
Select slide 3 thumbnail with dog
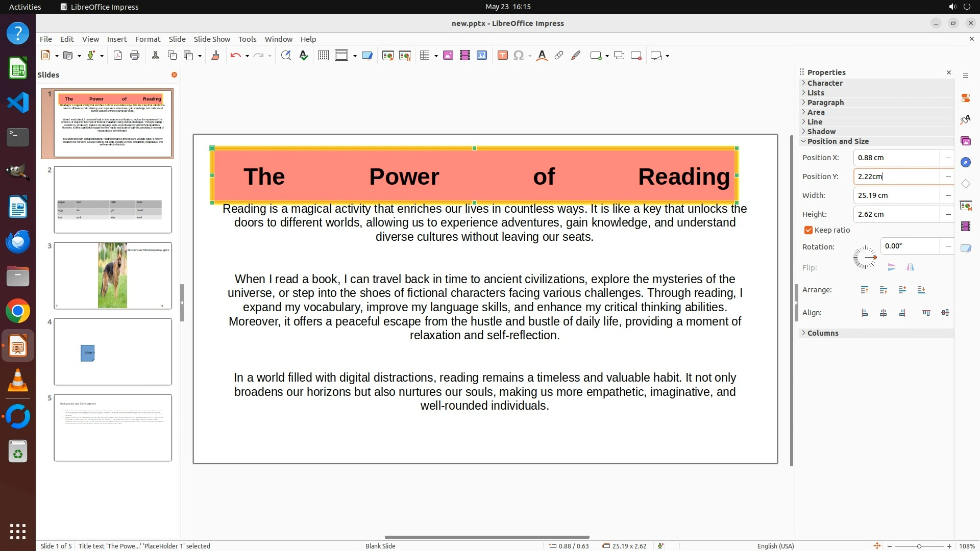(113, 275)
